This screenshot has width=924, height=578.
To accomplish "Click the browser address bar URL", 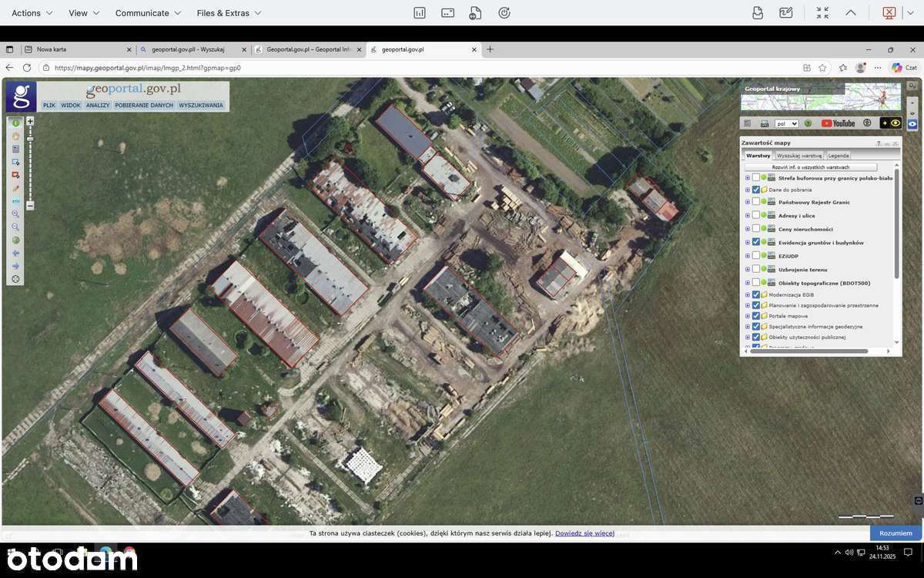I will click(148, 68).
